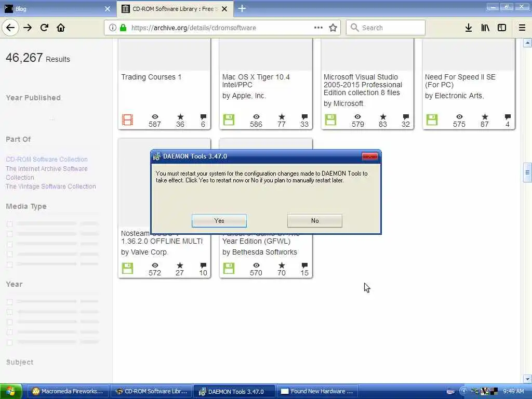Open Mac OS X Tiger 10.4 Intel/PPC item
This screenshot has height=399, width=532.
tap(256, 81)
